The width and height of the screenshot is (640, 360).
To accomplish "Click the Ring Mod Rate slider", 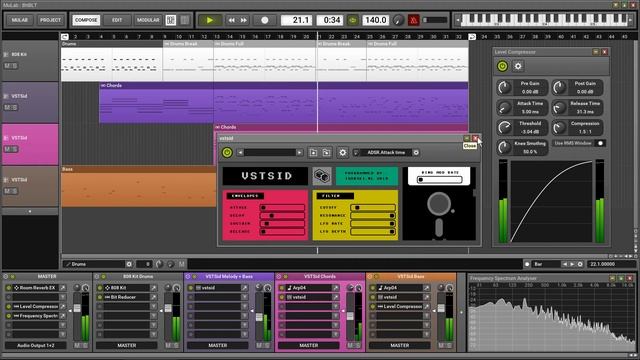I will click(439, 180).
